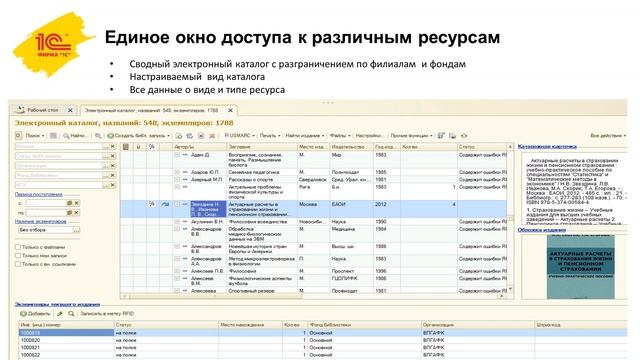The width and height of the screenshot is (640, 360).
Task: Select the copy row 1000822
Action: (322, 355)
